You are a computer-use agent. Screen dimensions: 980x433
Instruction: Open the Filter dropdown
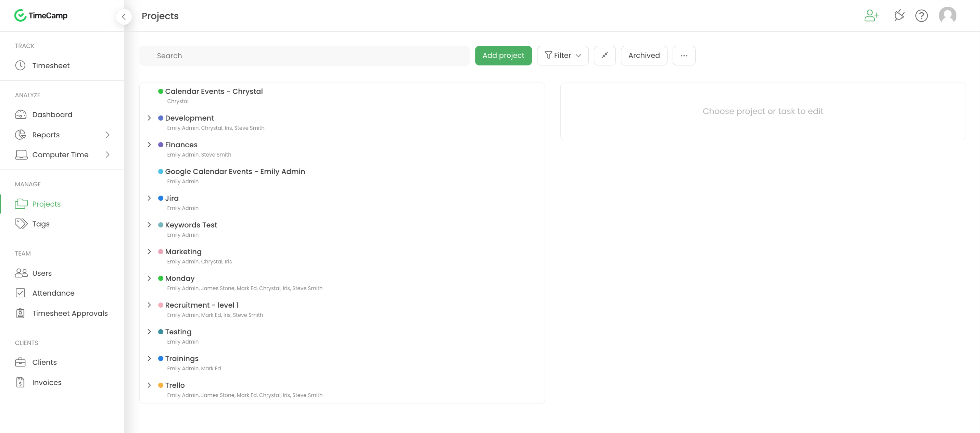click(x=562, y=55)
